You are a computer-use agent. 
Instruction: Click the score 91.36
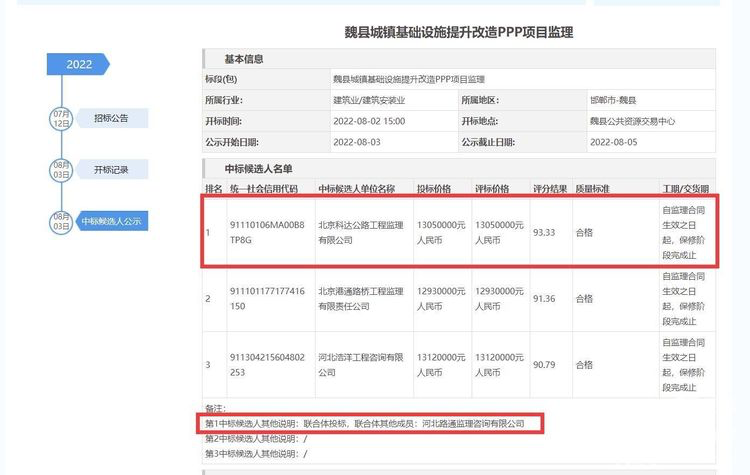point(544,298)
